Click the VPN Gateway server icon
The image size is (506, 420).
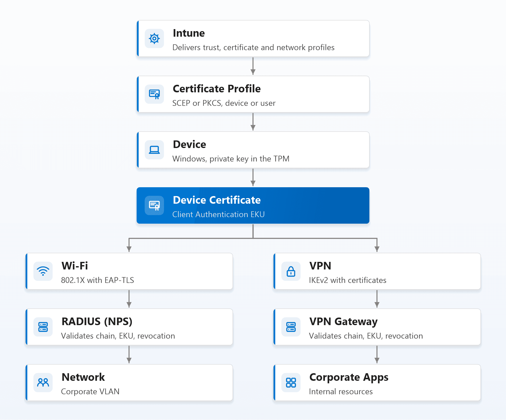[291, 327]
